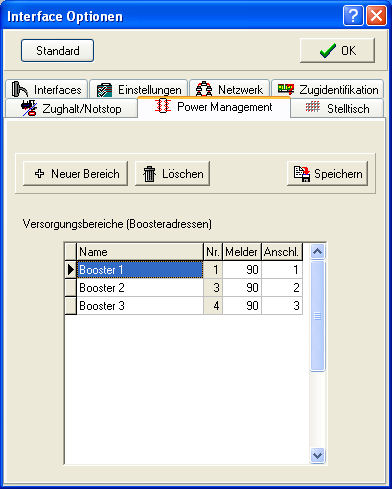392x489 pixels.
Task: Click the Interfaces tab icon
Action: click(x=20, y=89)
